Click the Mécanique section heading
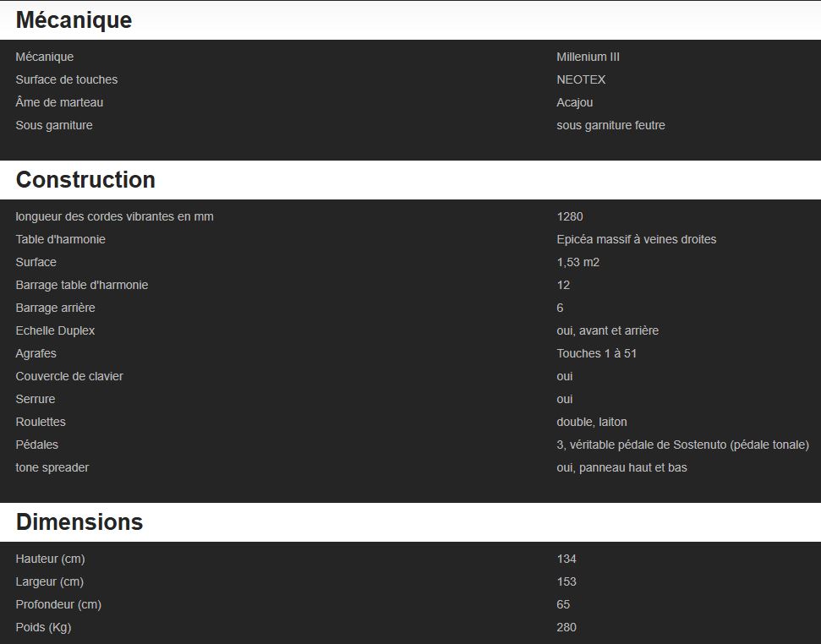Screen dimensions: 821x644 tap(74, 20)
